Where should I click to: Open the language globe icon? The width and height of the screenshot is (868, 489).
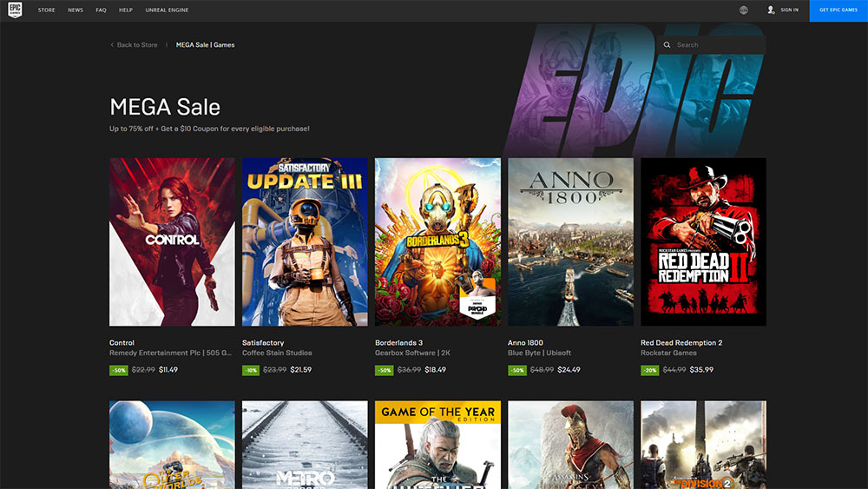point(744,10)
